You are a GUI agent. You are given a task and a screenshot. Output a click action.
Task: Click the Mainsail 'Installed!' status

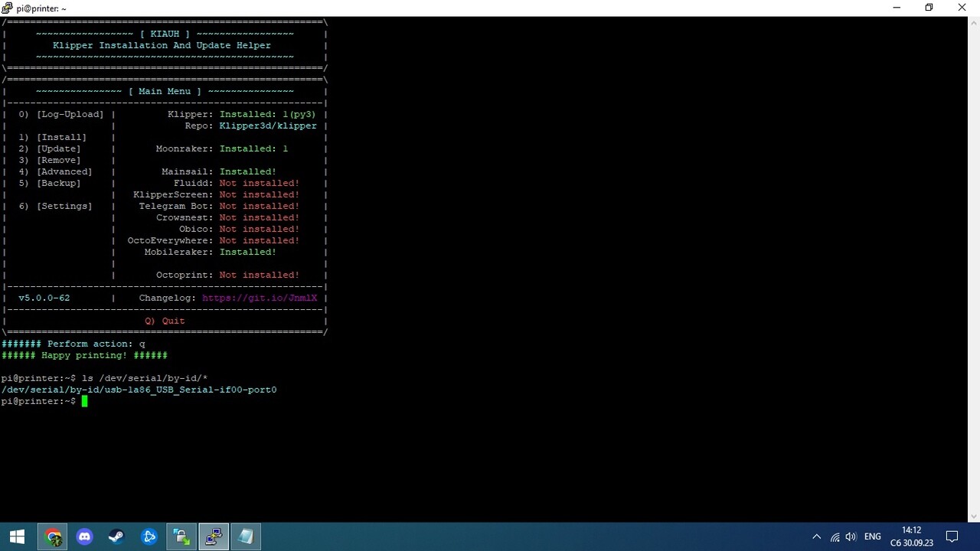click(248, 171)
